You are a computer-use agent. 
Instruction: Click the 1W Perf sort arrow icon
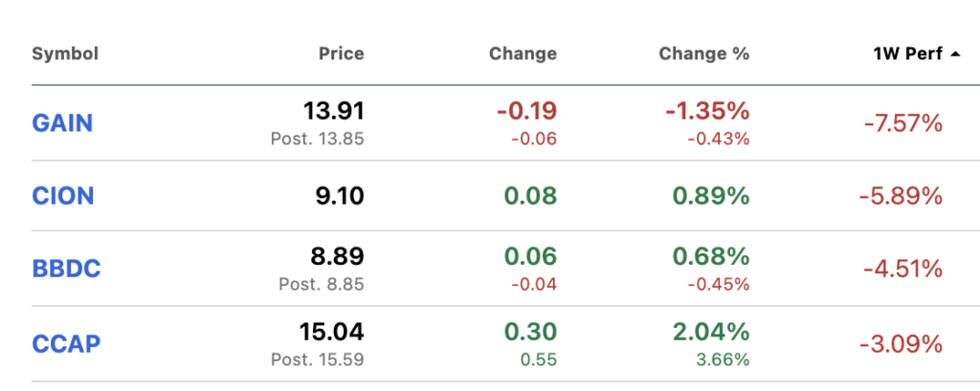(x=954, y=54)
